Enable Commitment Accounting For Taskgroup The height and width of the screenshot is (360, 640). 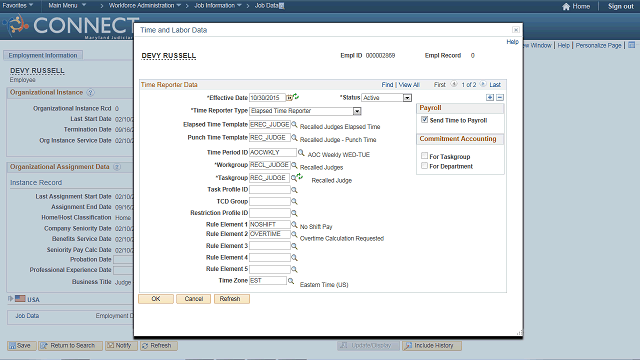click(424, 156)
